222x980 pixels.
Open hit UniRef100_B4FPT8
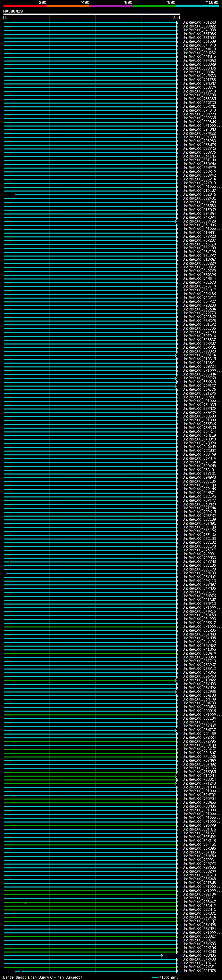[199, 45]
